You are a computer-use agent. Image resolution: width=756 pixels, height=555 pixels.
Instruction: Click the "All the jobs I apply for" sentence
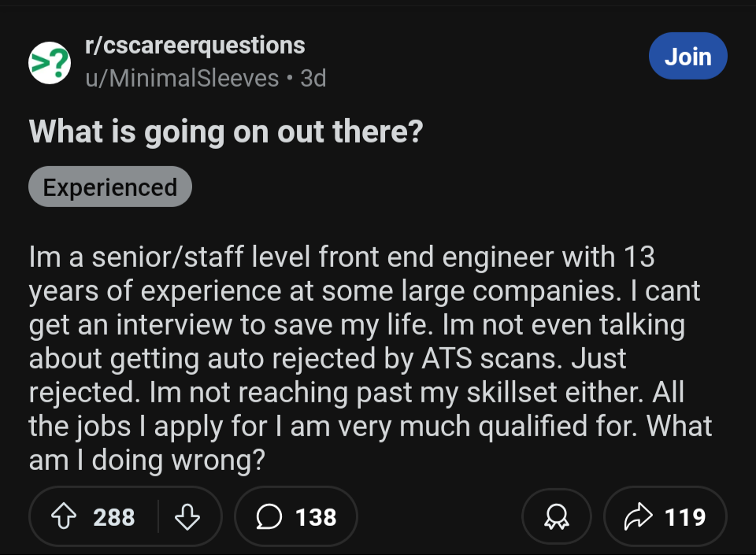pyautogui.click(x=370, y=426)
